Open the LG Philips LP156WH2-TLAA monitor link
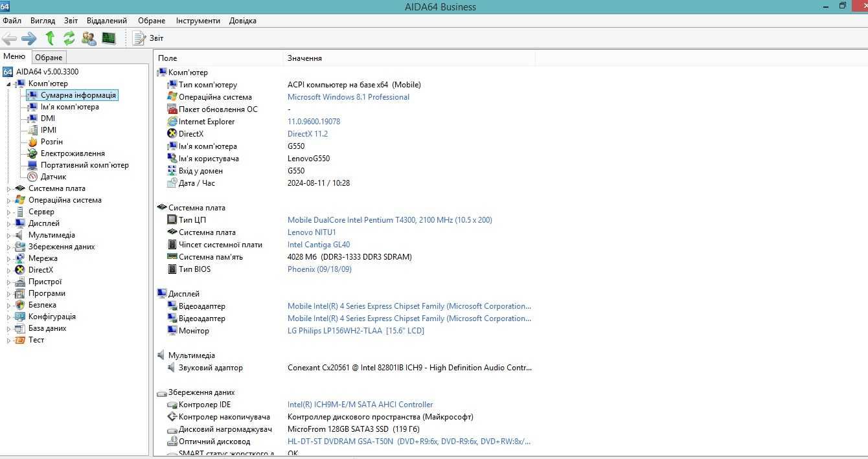 (356, 331)
